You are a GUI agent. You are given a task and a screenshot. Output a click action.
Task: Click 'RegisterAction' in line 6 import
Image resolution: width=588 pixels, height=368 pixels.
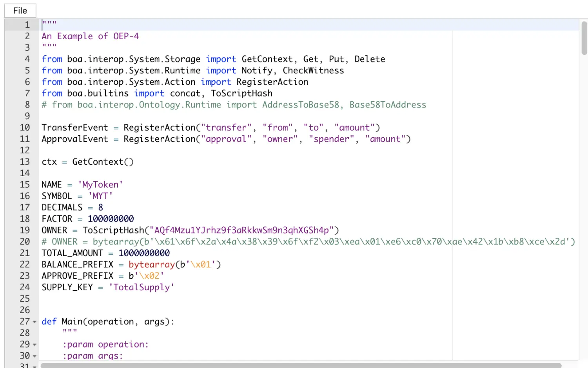point(272,82)
